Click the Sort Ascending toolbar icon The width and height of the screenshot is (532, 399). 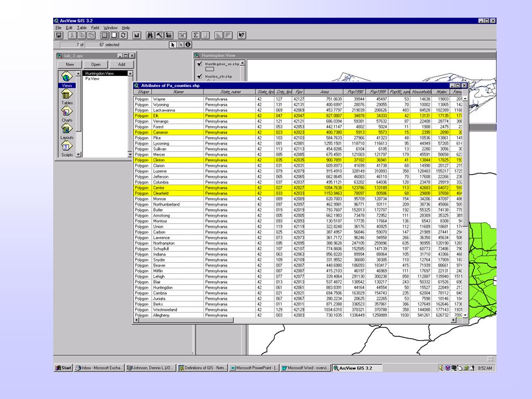point(219,35)
